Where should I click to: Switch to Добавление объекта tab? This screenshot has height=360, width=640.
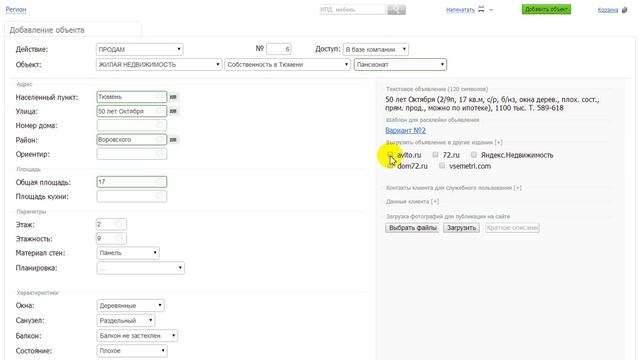pos(73,30)
